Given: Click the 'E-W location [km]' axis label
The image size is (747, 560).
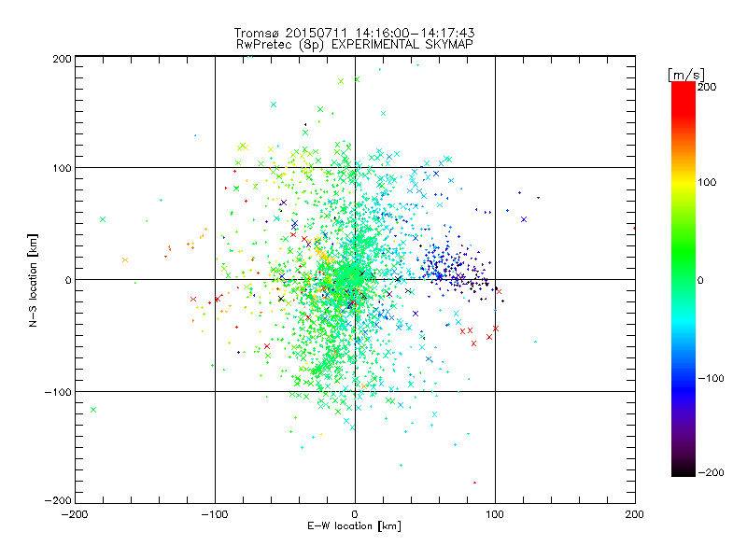Looking at the screenshot, I should pyautogui.click(x=354, y=526).
